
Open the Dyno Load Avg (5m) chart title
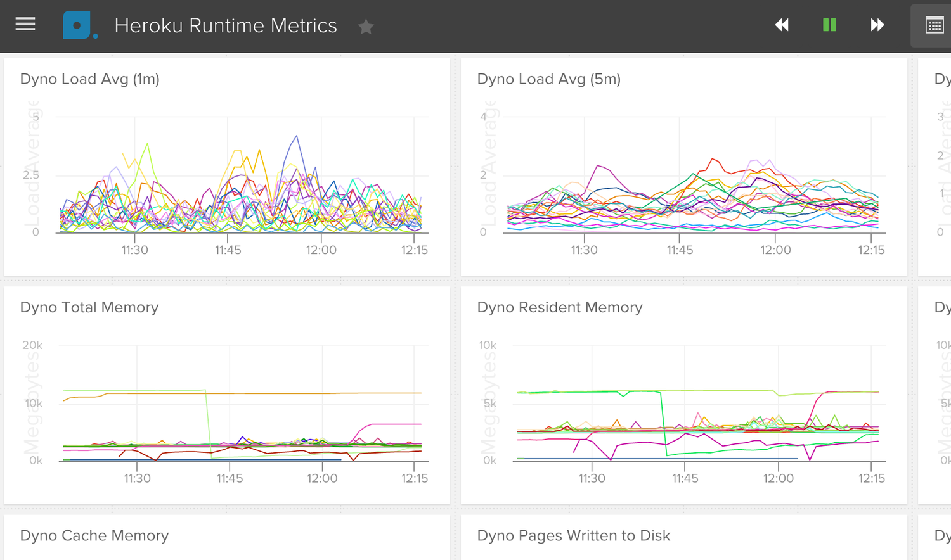[549, 79]
